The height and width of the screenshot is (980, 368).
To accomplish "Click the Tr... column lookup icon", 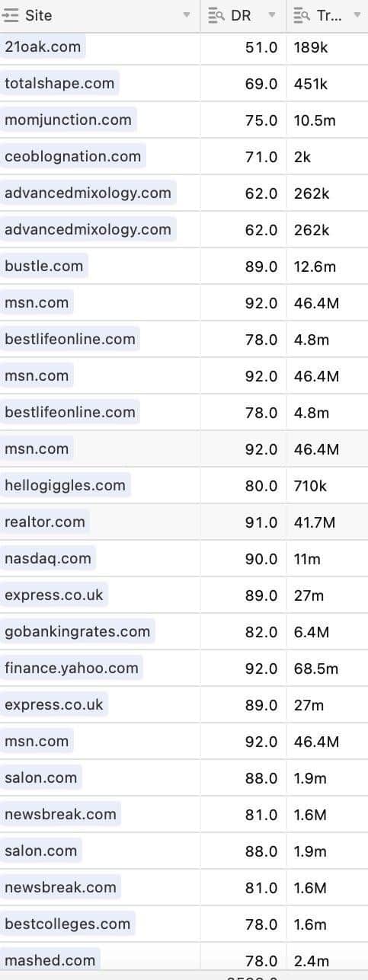I will click(302, 15).
